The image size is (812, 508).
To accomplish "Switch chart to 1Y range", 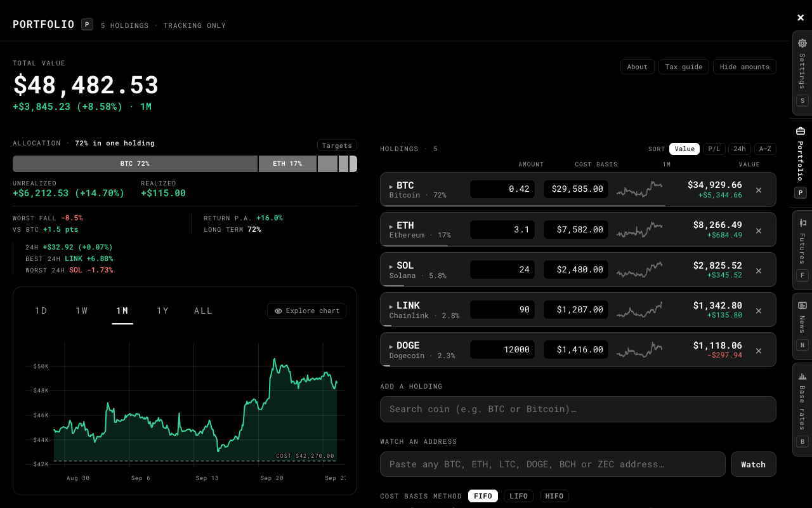I will 163,311.
